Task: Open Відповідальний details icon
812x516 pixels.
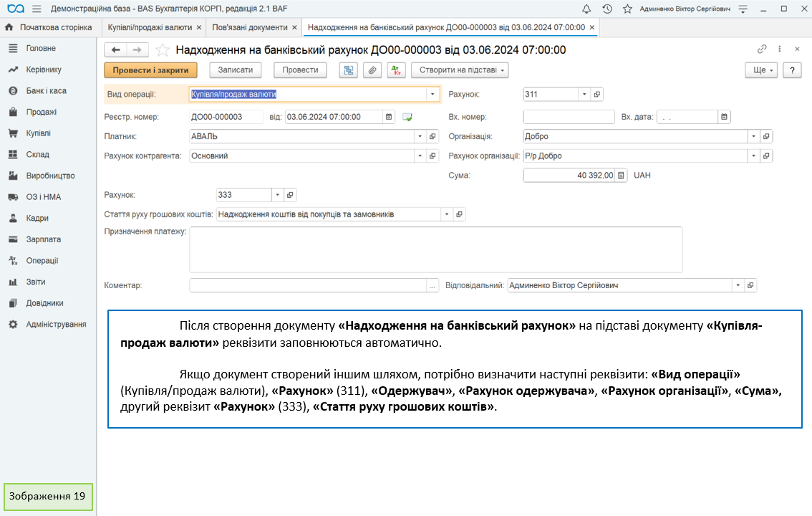Action: (x=750, y=285)
